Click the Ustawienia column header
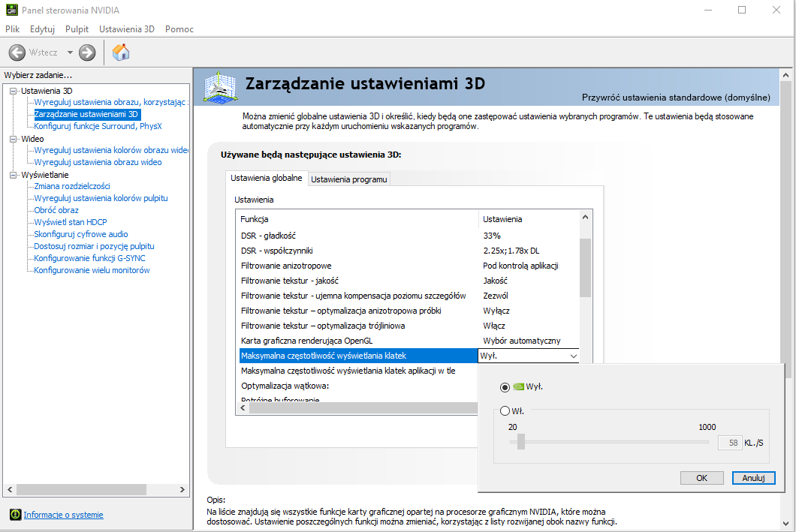The height and width of the screenshot is (532, 796). pos(529,219)
